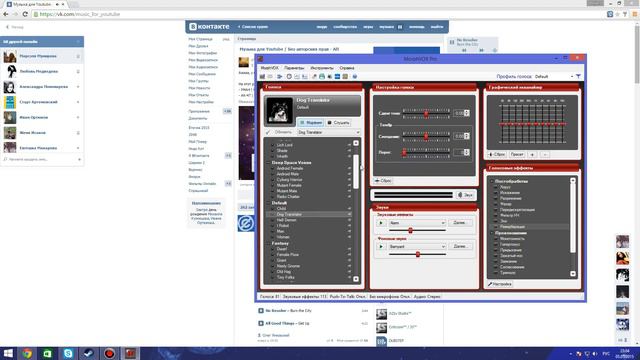Click Сброс under voice settings
The height and width of the screenshot is (360, 640).
(383, 180)
